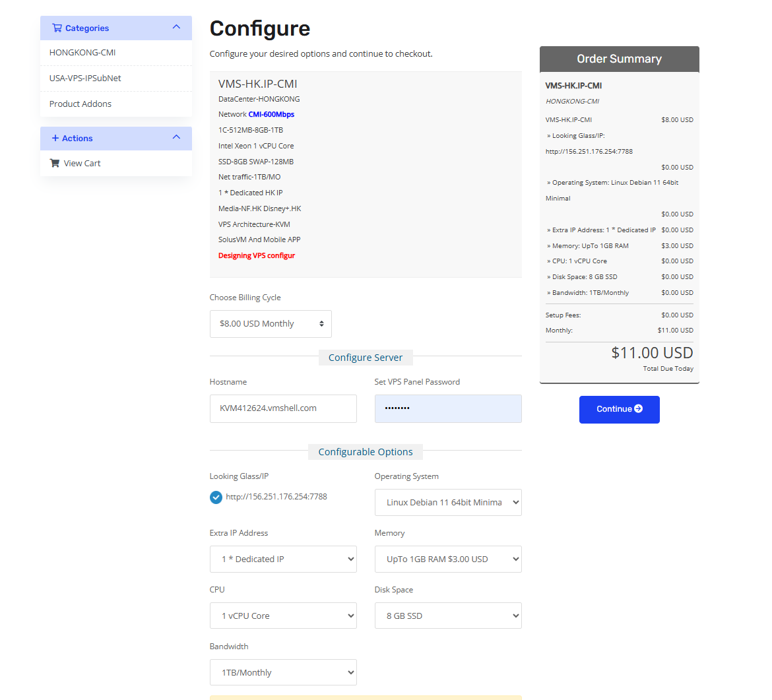Click into the Hostname input field
This screenshot has width=772, height=700.
click(283, 409)
